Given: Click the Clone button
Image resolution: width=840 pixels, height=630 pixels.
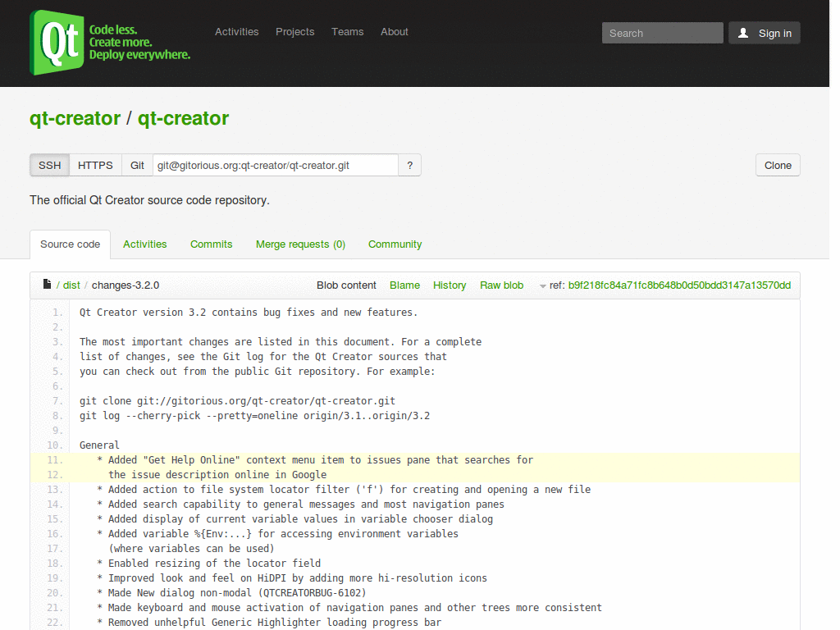Looking at the screenshot, I should click(x=778, y=165).
